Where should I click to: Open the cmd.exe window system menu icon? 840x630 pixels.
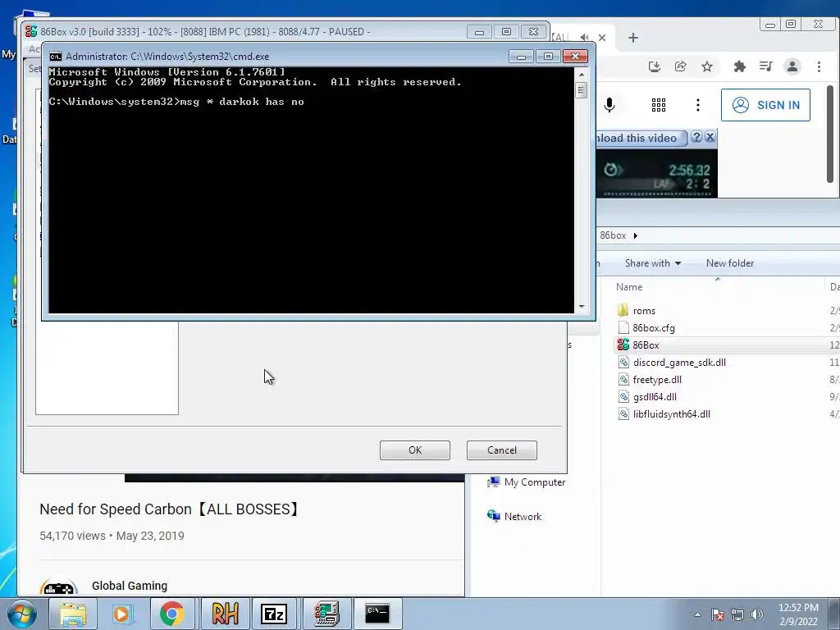click(x=55, y=57)
